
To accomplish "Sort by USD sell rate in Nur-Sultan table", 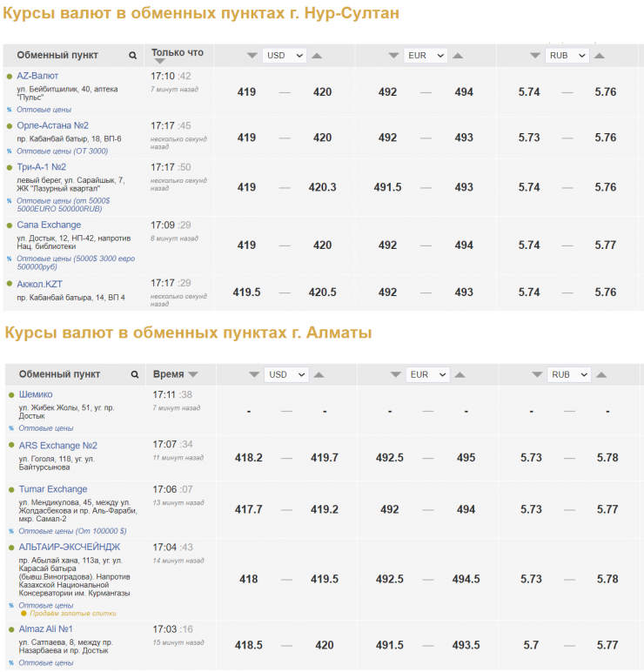I will pos(318,56).
